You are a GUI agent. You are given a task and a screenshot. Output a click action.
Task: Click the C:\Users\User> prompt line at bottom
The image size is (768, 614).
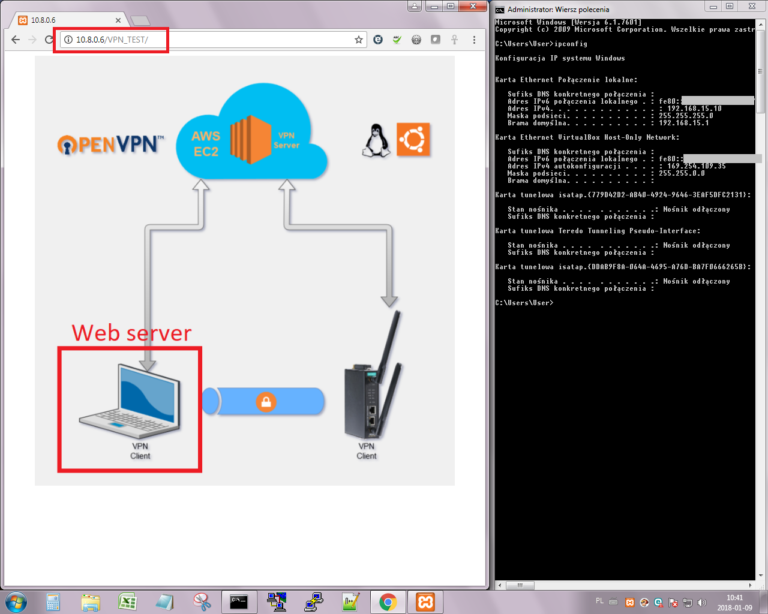tap(524, 303)
